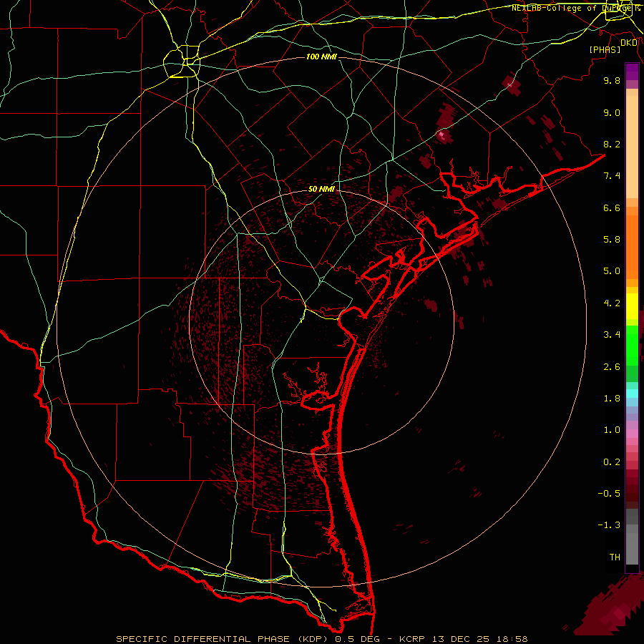
Task: Select the 3.4 value on color scale
Action: pos(612,335)
